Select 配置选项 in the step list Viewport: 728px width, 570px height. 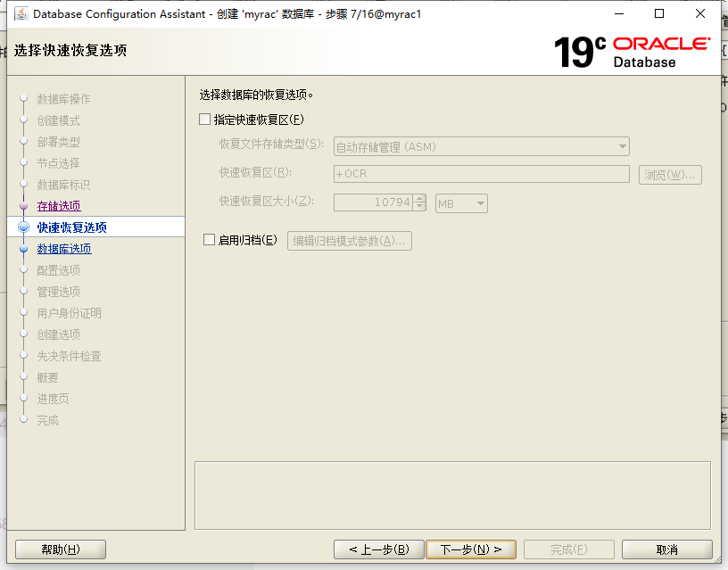pos(58,270)
